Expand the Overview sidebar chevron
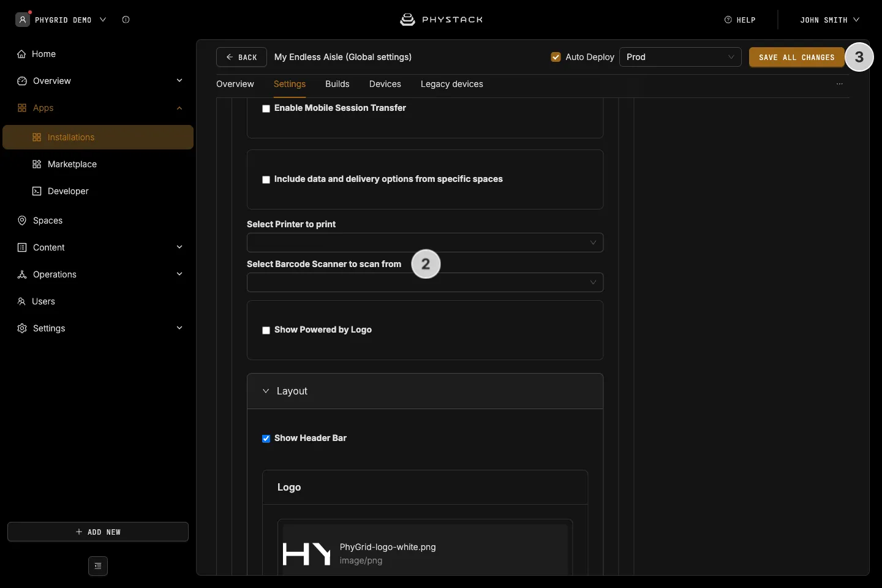This screenshot has height=588, width=882. [179, 80]
